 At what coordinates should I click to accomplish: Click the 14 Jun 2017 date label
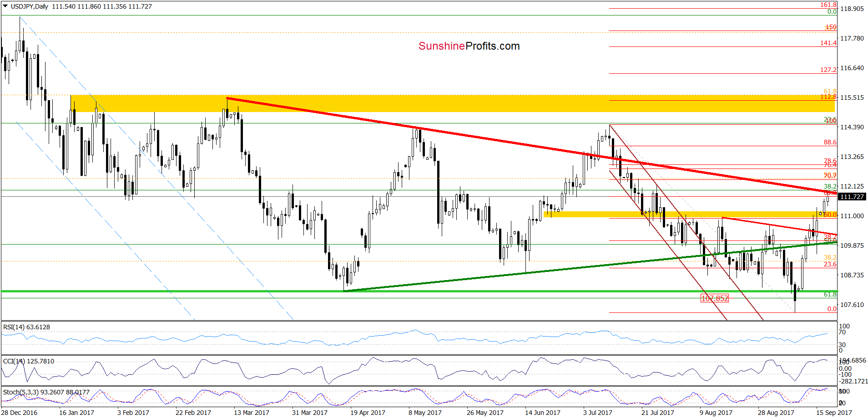pyautogui.click(x=542, y=413)
